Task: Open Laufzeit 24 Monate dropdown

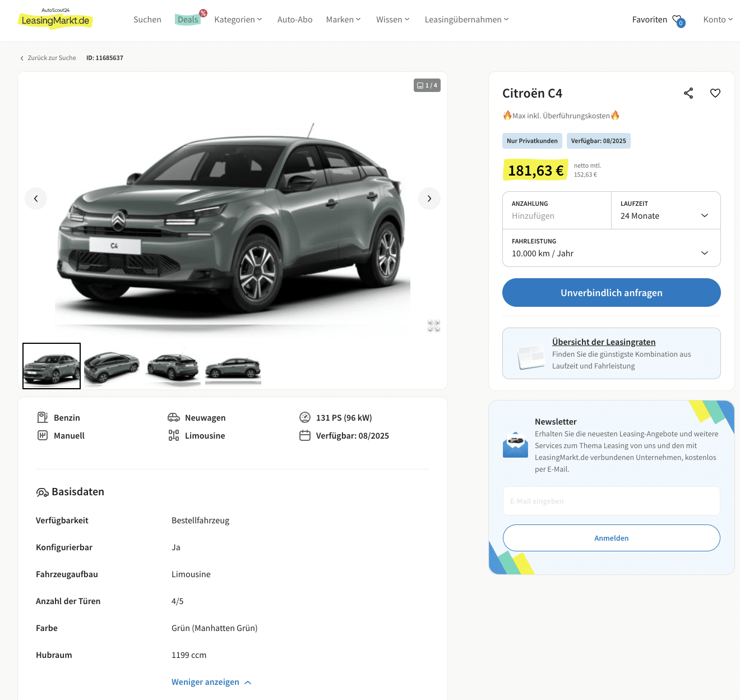Action: click(666, 210)
